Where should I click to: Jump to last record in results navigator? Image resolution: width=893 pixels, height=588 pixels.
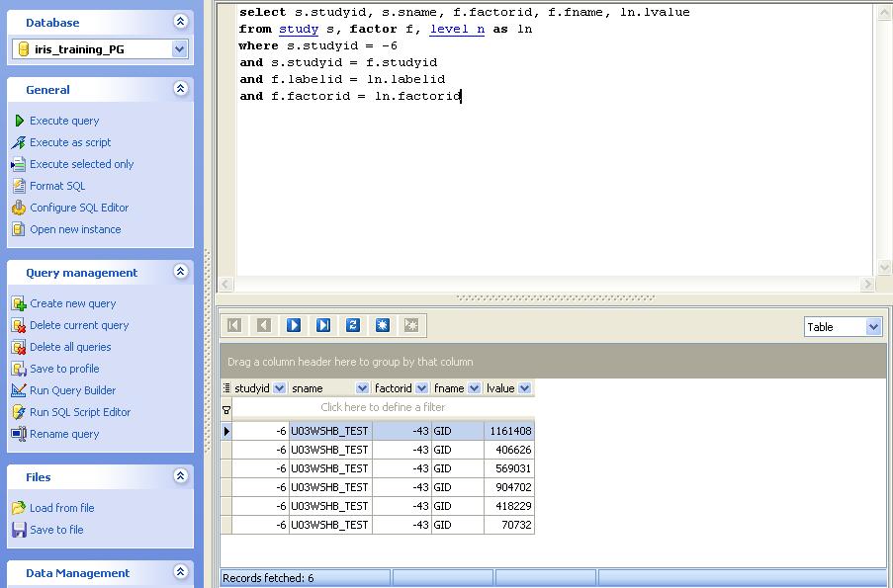point(323,325)
